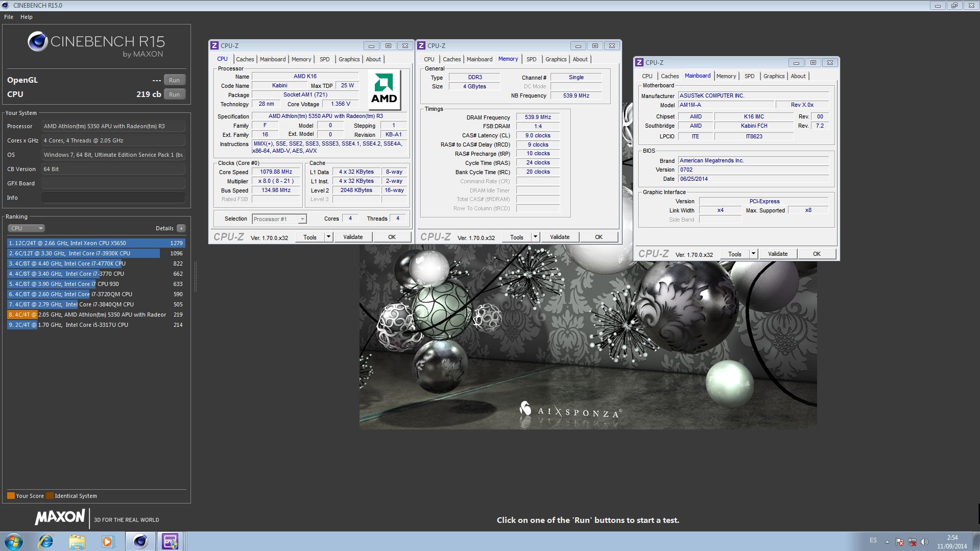This screenshot has height=551, width=980.
Task: Click OK in Mainboard-tab CPU-Z window
Action: click(817, 254)
